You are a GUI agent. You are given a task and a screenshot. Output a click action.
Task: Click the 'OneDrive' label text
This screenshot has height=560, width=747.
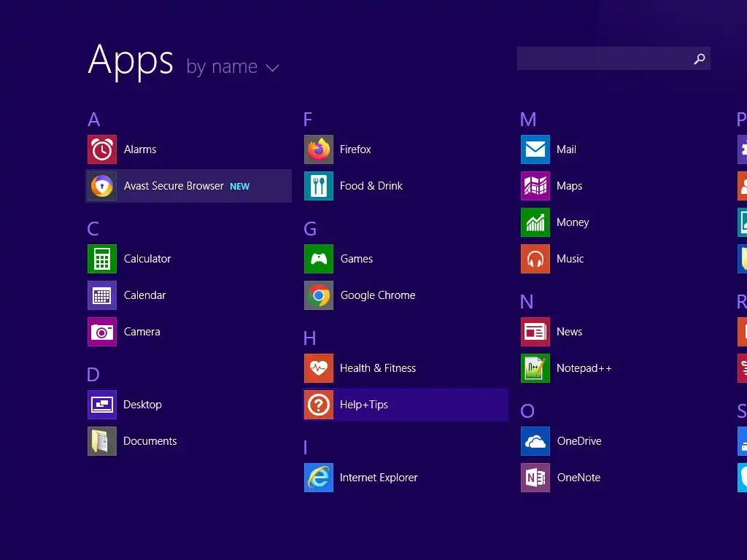(579, 441)
